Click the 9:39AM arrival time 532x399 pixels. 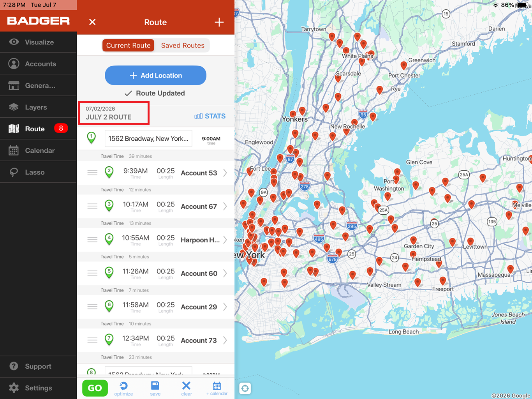[136, 171]
